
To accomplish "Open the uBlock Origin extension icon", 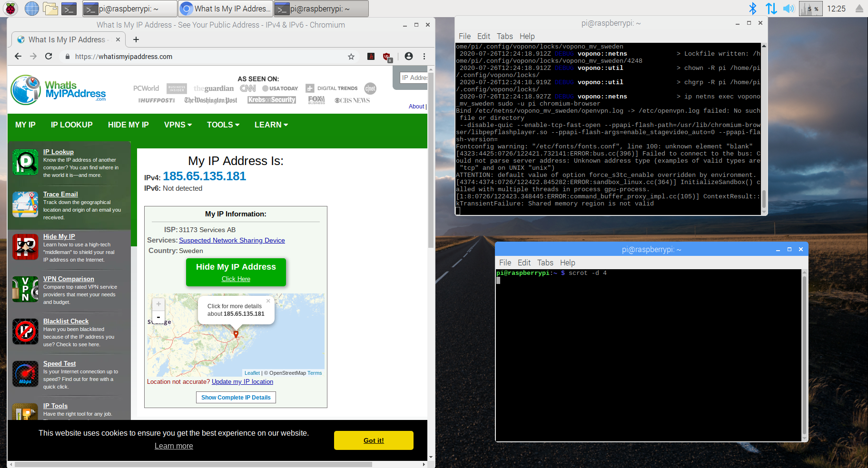I will pos(387,57).
